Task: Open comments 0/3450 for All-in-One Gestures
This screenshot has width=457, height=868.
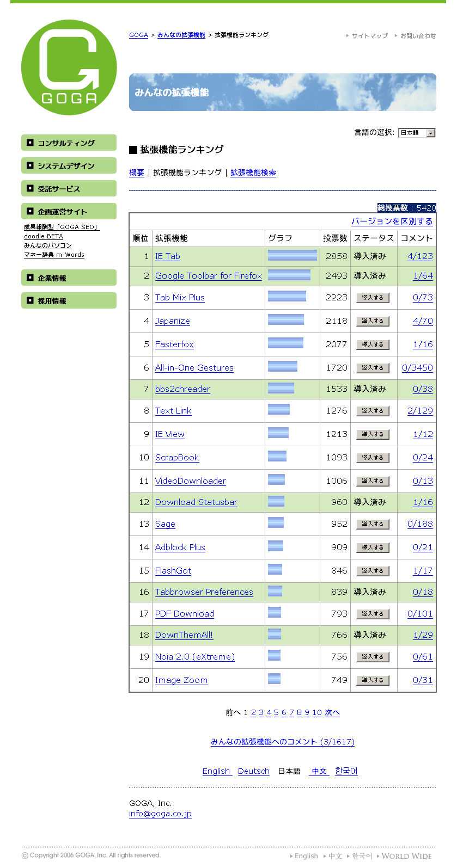Action: click(x=417, y=368)
